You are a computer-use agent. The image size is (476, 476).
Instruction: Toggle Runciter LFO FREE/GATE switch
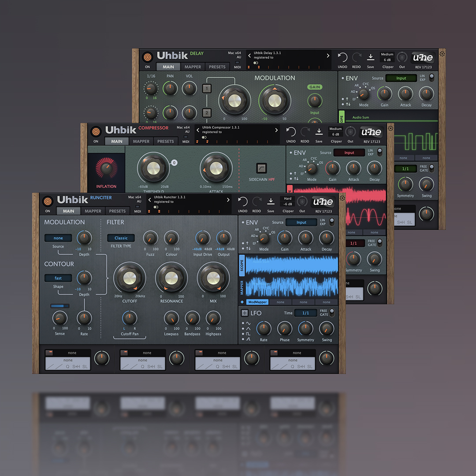pyautogui.click(x=332, y=312)
